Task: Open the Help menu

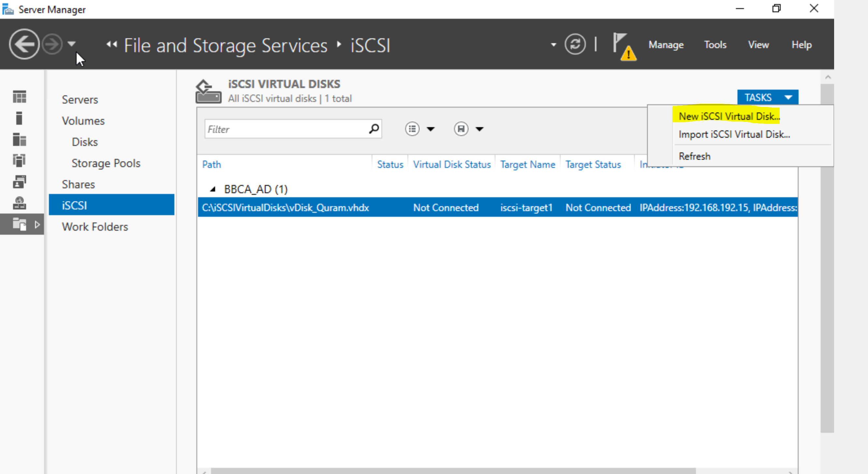Action: coord(801,45)
